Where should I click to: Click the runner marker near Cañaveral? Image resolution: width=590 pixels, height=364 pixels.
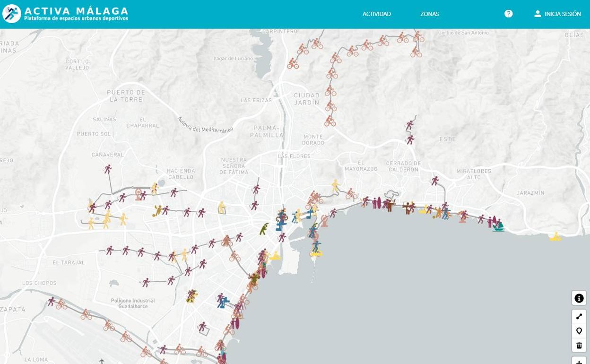click(108, 169)
